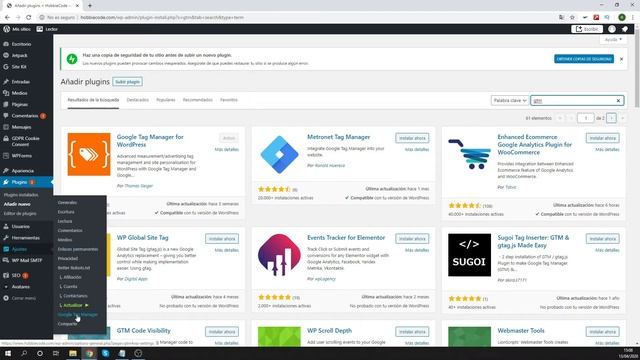Open Google Tag Manager in Ajustes submenu
The width and height of the screenshot is (640, 360).
(x=78, y=315)
